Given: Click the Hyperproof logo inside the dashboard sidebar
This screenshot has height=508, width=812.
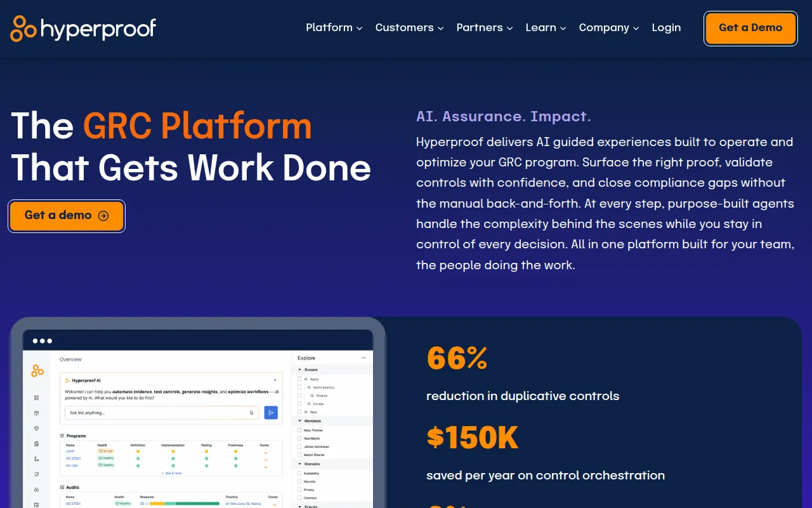Looking at the screenshot, I should 37,371.
